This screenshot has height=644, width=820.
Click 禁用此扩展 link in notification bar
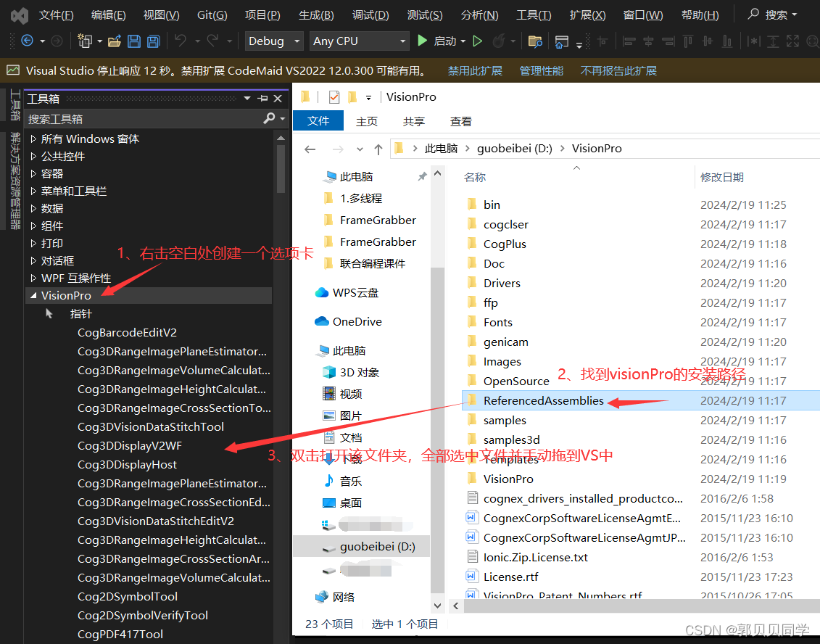click(x=475, y=70)
